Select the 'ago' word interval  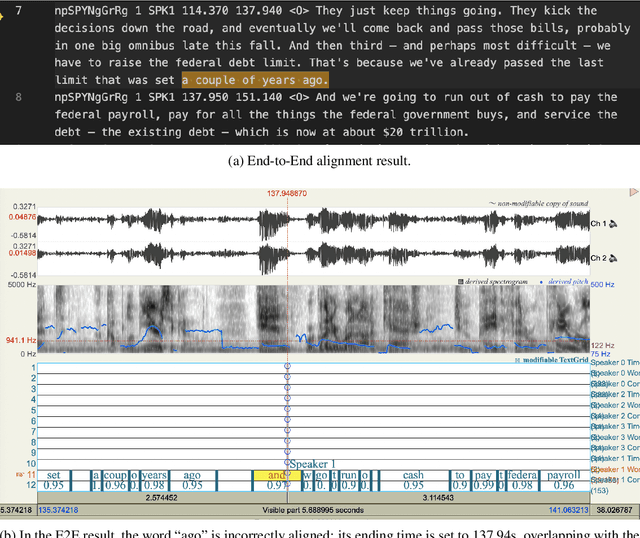tap(192, 475)
